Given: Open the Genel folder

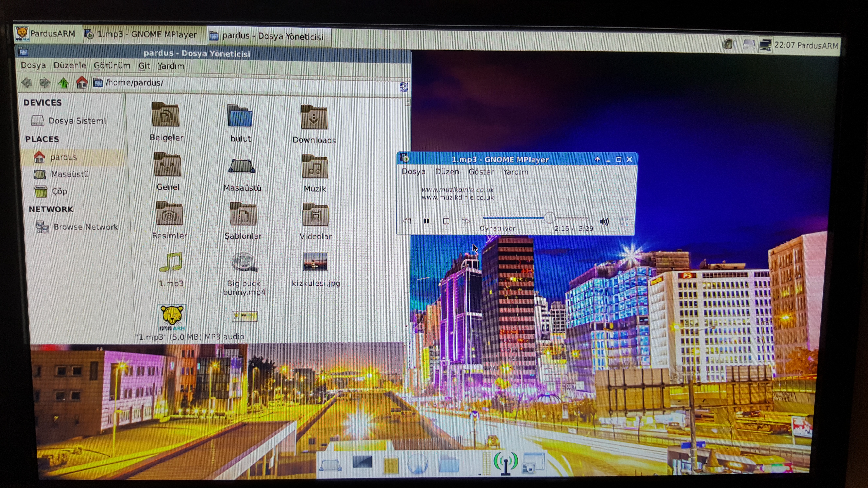Looking at the screenshot, I should coord(168,171).
